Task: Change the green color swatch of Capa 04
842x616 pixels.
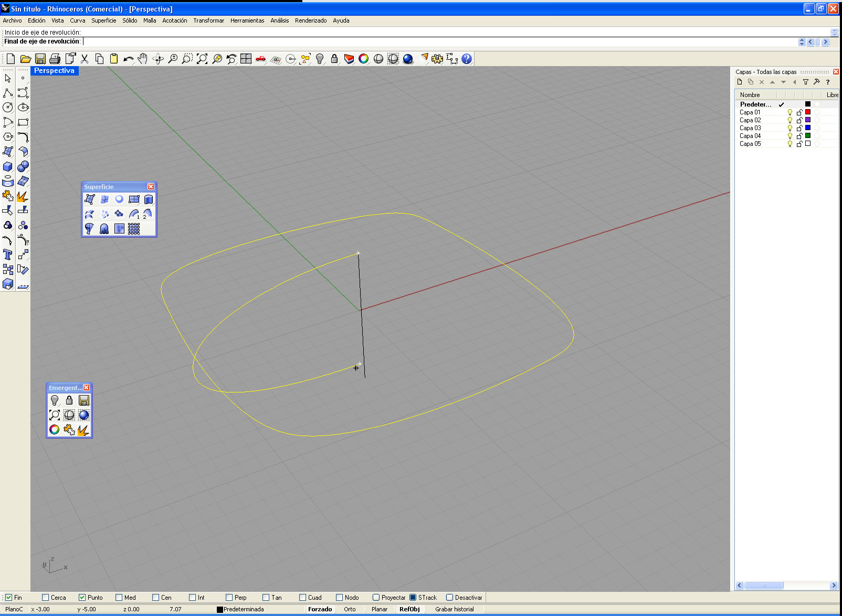Action: (808, 136)
